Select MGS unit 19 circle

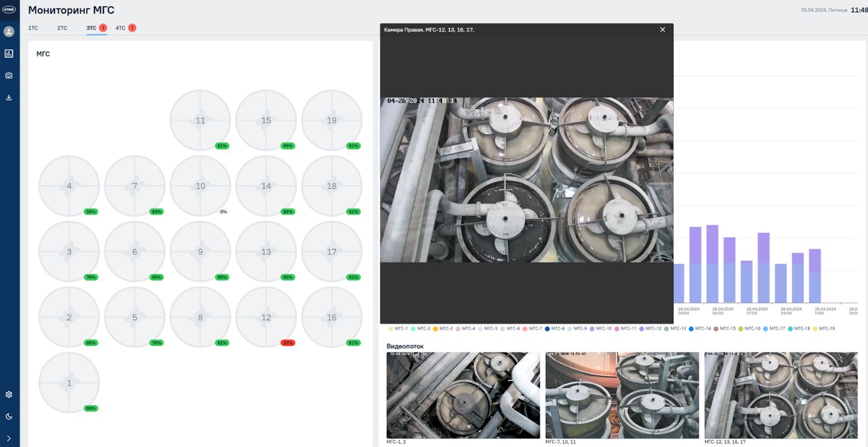pos(331,121)
